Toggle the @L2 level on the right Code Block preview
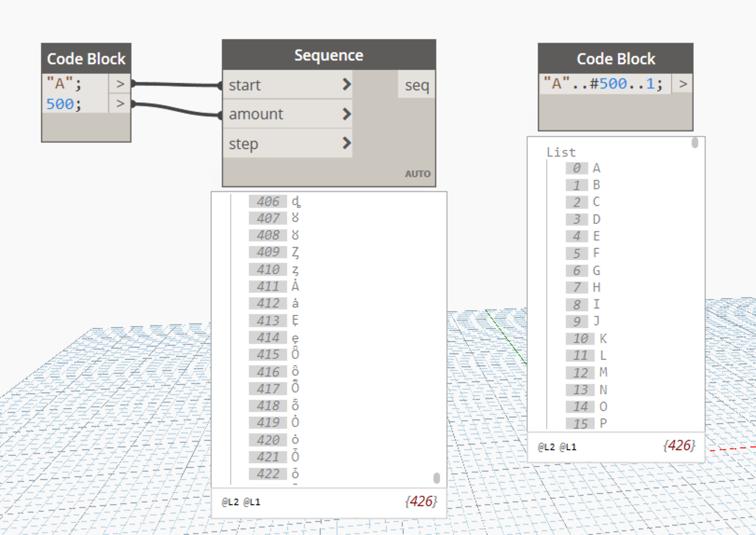756x535 pixels. tap(546, 446)
